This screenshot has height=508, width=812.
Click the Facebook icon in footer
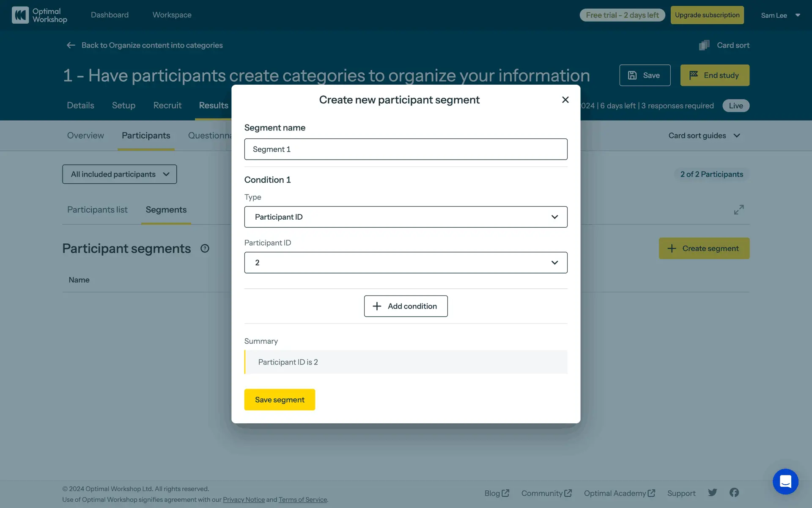(734, 492)
